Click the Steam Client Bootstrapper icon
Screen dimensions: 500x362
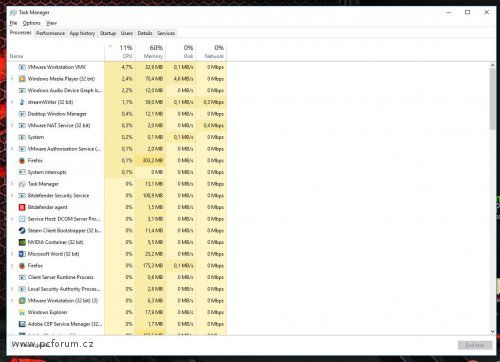tap(22, 231)
